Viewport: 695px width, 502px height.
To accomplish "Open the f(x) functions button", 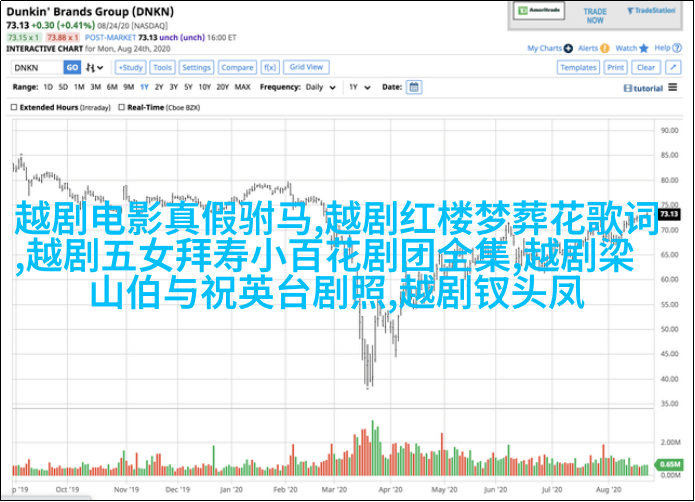I will (x=270, y=67).
